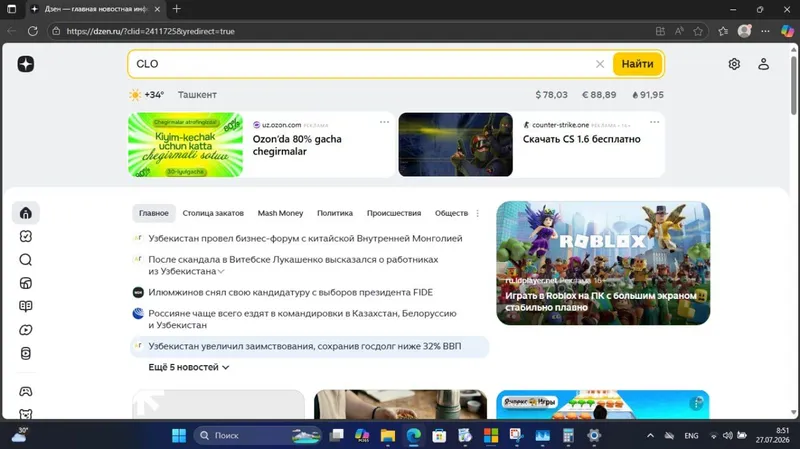The image size is (800, 449).
Task: Open news about Внутренней Монголией business forum
Action: tap(305, 238)
